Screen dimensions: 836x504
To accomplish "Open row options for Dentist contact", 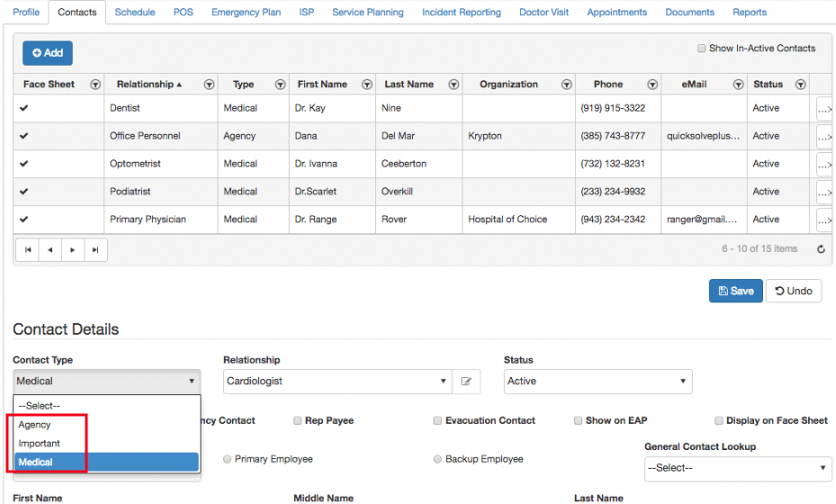I will click(824, 109).
